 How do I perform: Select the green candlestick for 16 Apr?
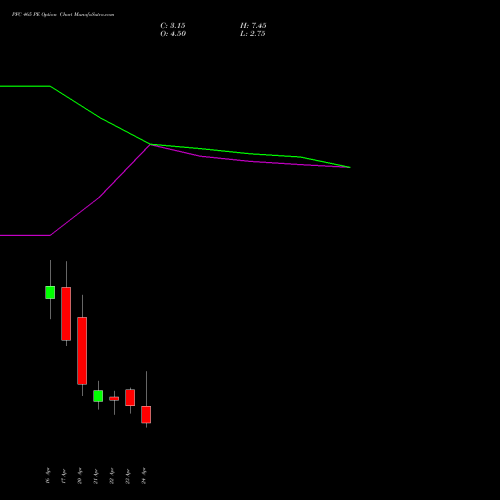50,292
